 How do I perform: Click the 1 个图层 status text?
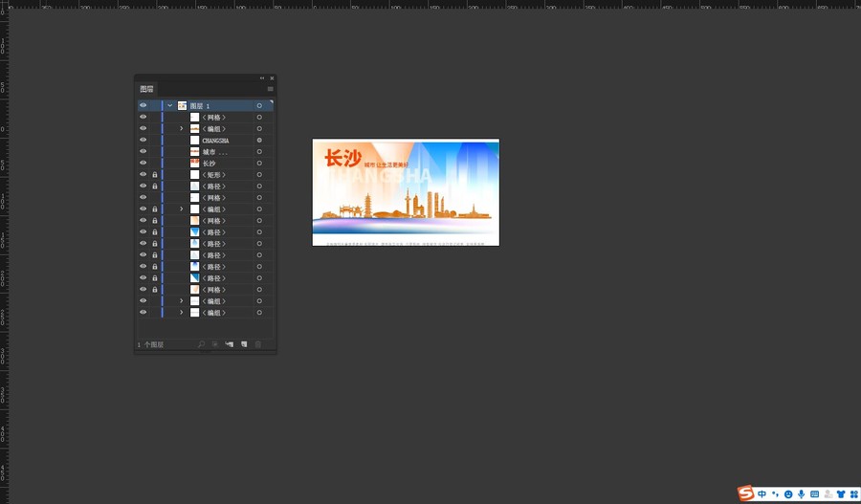coord(150,345)
